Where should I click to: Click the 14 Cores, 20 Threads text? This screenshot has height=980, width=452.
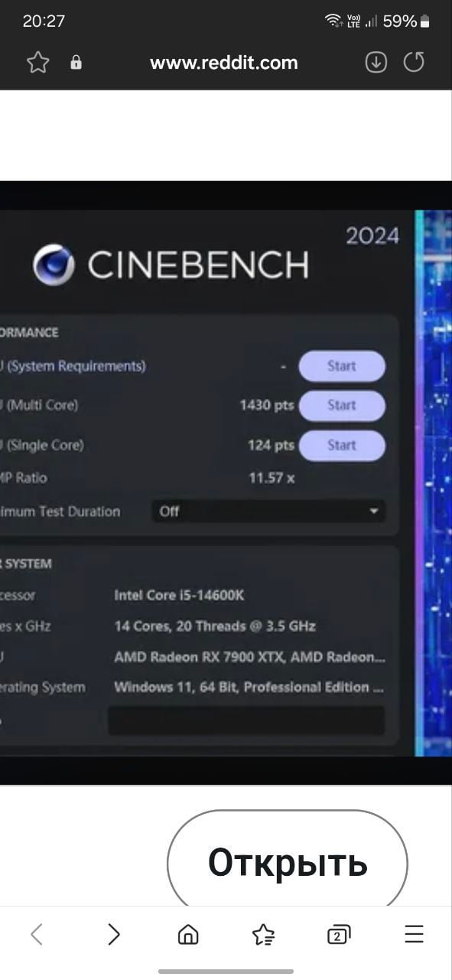click(214, 626)
